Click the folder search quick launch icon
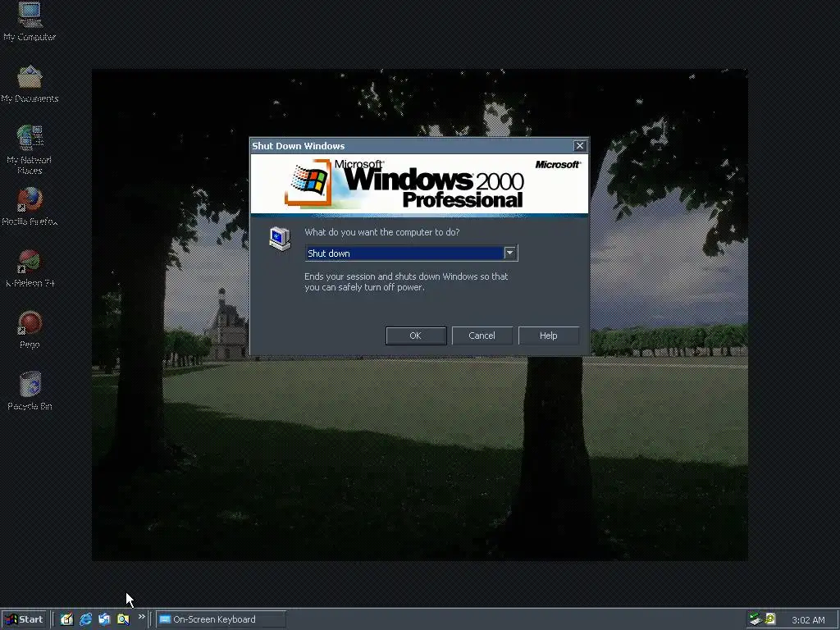 pyautogui.click(x=123, y=619)
